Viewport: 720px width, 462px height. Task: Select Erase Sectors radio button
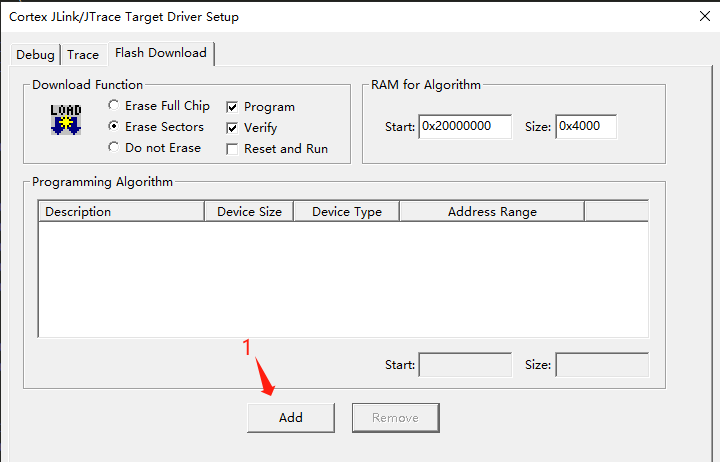point(114,127)
